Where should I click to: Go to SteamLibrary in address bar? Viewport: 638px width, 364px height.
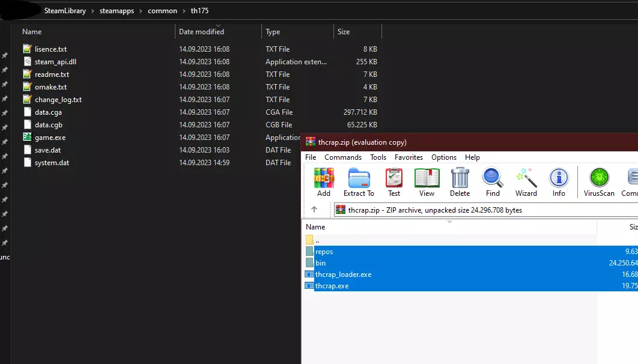[x=65, y=11]
